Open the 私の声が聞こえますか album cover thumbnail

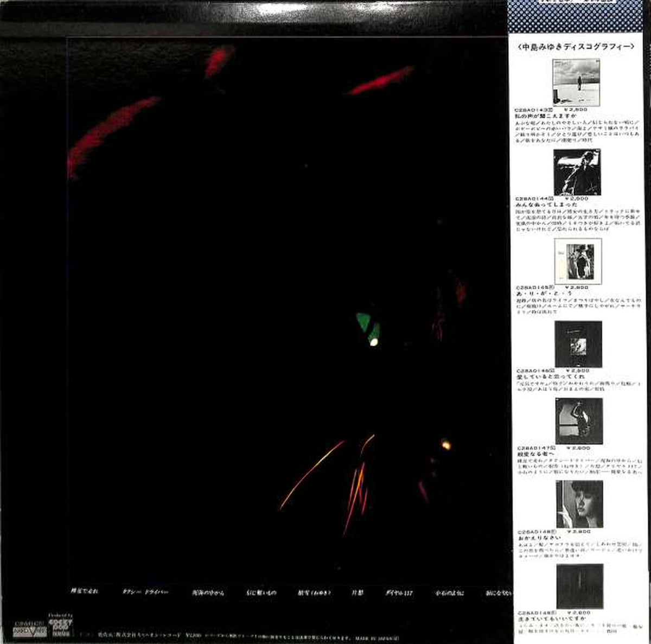click(x=576, y=82)
